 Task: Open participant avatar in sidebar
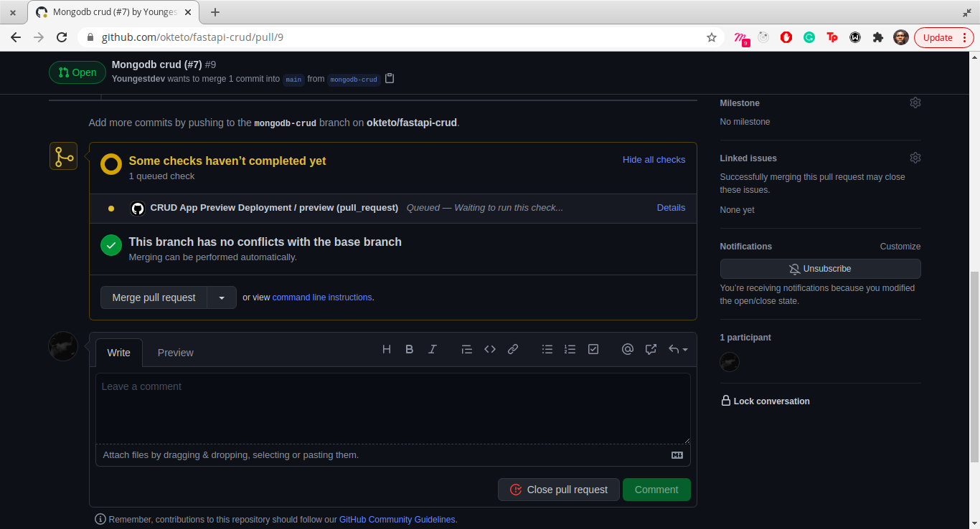coord(730,362)
